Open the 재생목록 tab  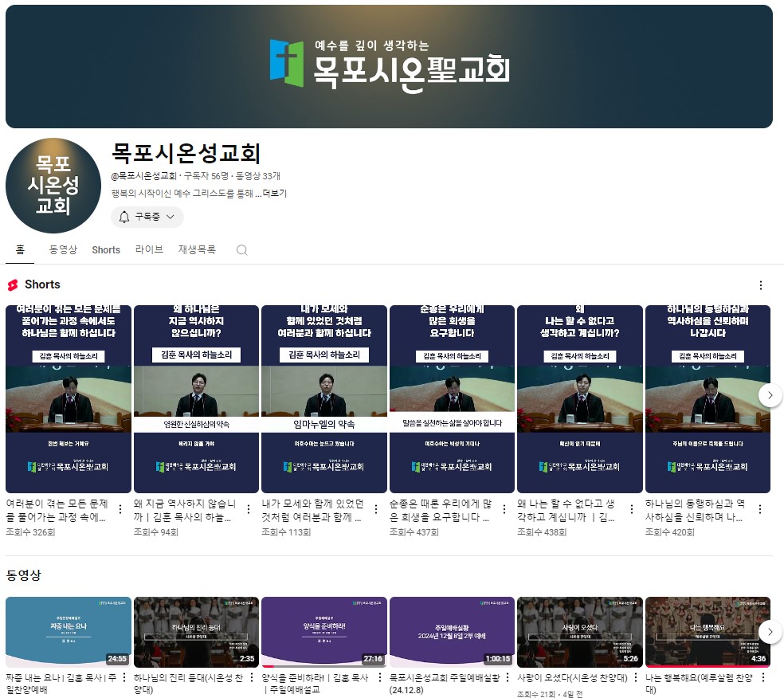click(x=197, y=249)
